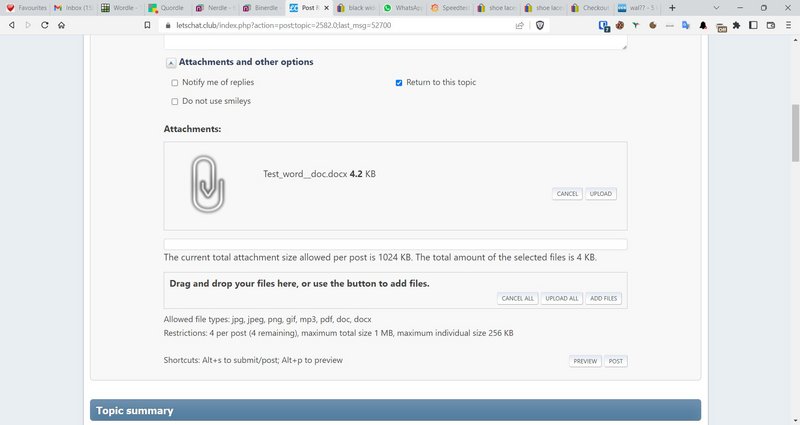Click the Add Files button

tap(604, 298)
